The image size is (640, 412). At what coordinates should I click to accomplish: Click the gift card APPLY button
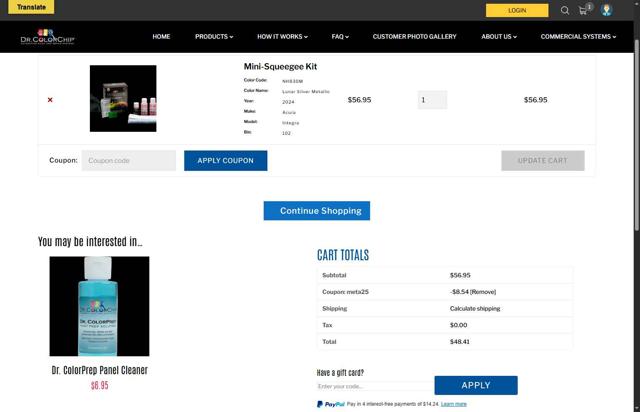coord(476,385)
